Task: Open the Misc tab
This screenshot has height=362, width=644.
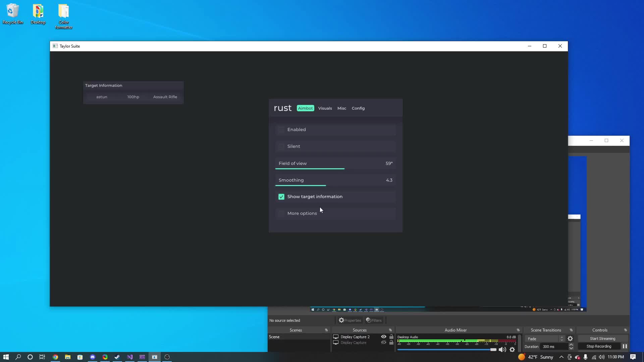Action: pos(342,108)
